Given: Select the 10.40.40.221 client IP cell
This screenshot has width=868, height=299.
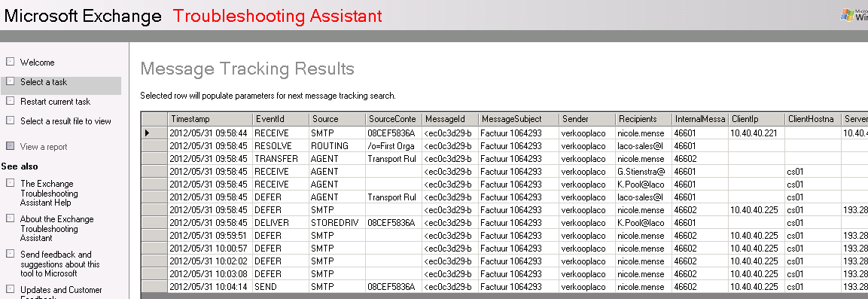Looking at the screenshot, I should tap(756, 133).
